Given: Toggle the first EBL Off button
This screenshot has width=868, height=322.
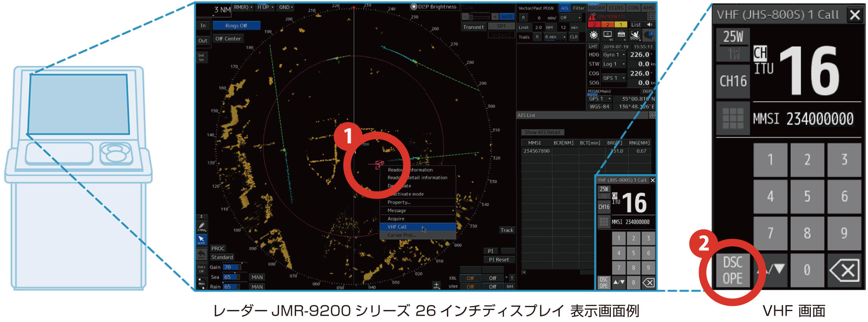Looking at the screenshot, I should pos(470,278).
